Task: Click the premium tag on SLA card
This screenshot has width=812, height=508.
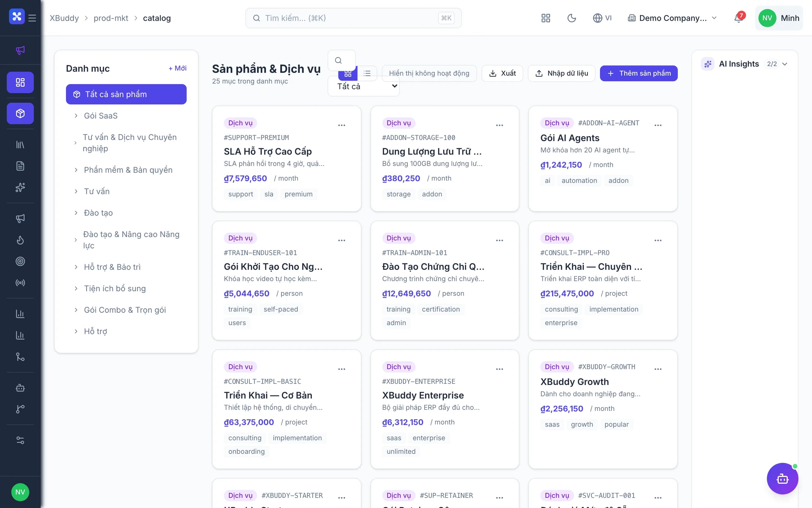Action: 299,194
